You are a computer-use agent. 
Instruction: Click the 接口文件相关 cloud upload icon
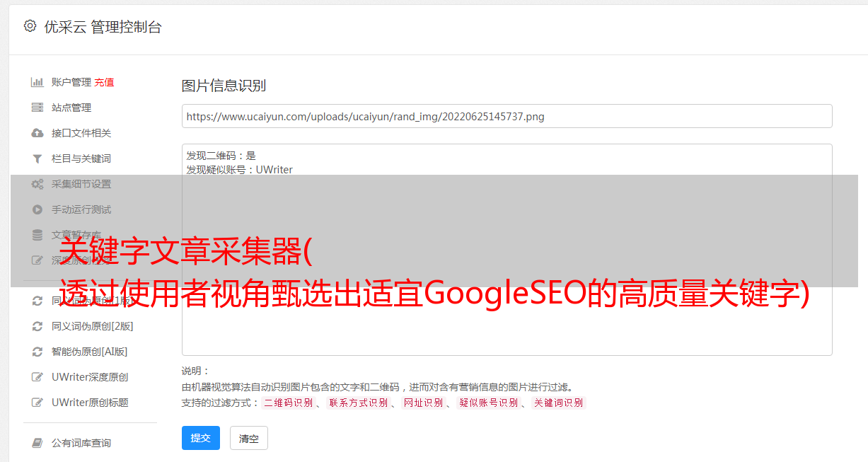pyautogui.click(x=37, y=133)
